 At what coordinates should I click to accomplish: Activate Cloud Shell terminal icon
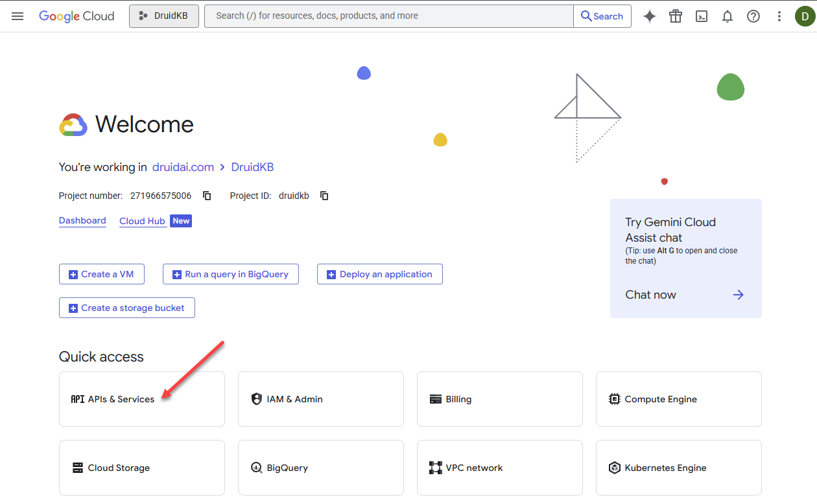(x=702, y=16)
